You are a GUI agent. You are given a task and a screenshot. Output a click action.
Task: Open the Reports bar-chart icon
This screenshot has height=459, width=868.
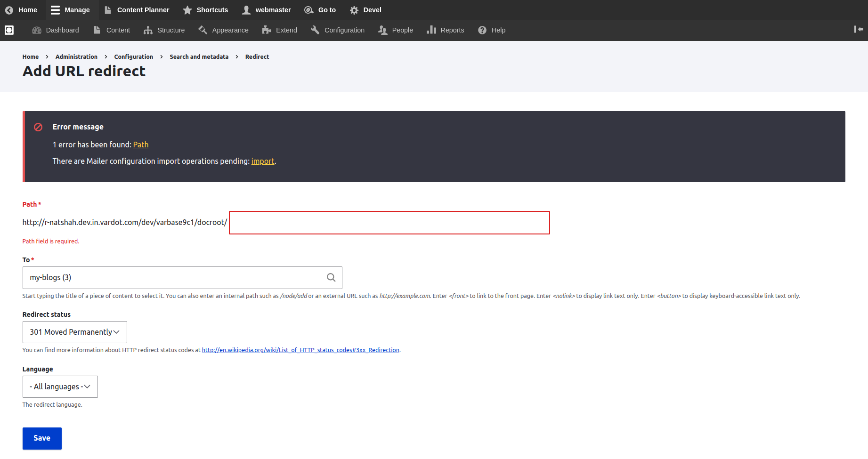(432, 30)
